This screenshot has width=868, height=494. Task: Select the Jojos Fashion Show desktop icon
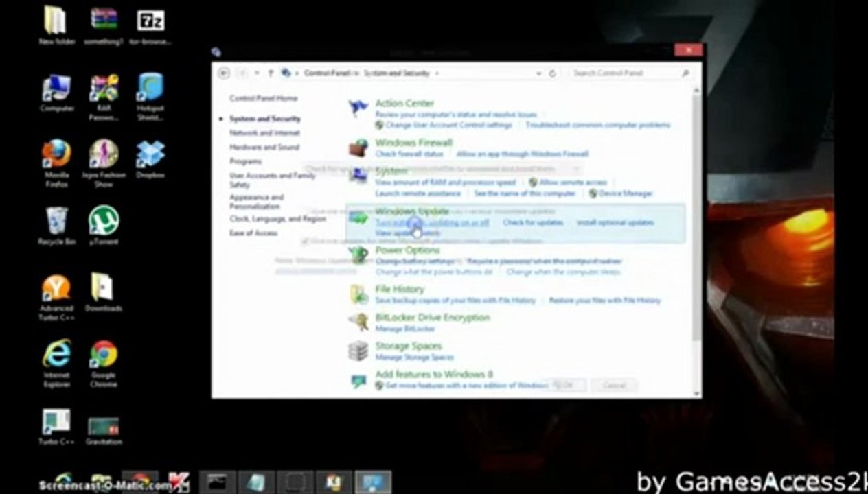click(x=104, y=164)
